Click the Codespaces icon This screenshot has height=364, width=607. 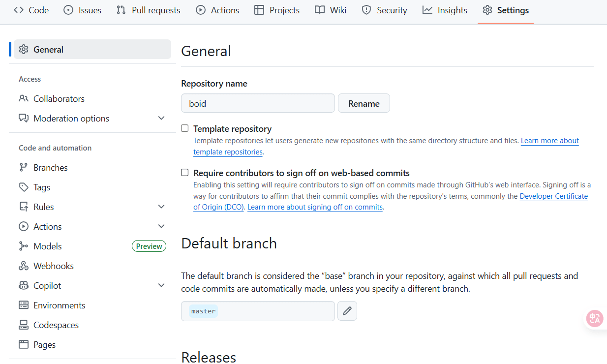[x=24, y=325]
